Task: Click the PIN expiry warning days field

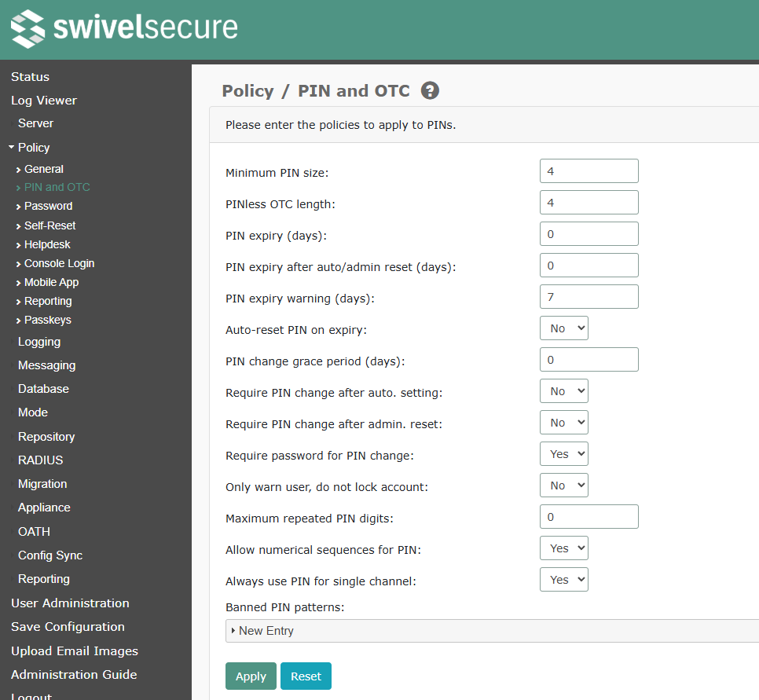Action: 589,297
